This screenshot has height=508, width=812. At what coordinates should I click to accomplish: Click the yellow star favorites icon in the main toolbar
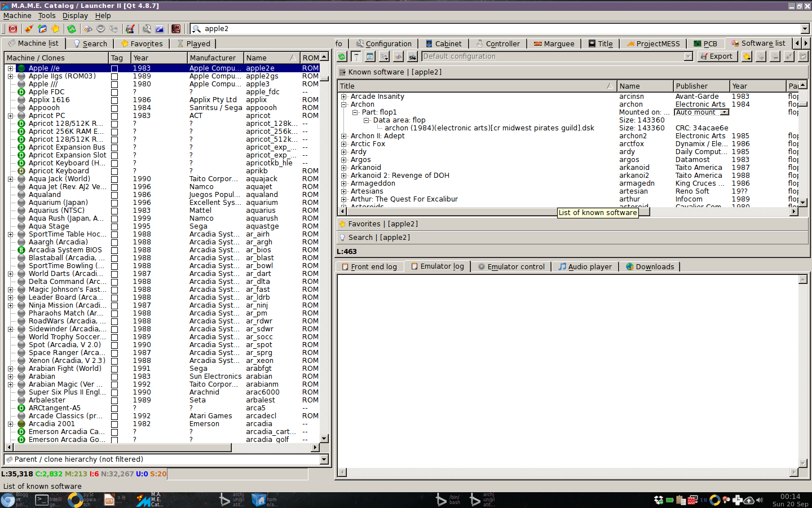coord(55,29)
